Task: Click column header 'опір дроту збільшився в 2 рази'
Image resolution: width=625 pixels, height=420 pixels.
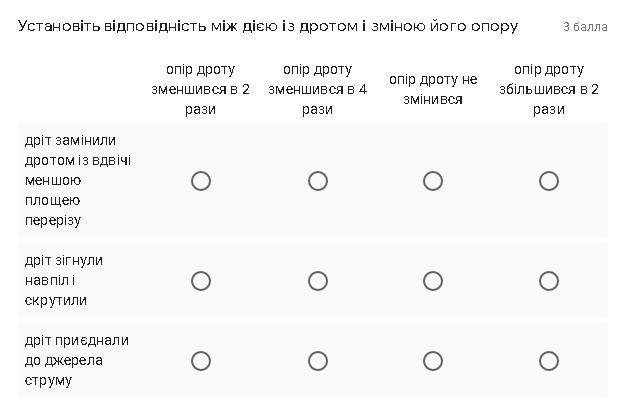Action: tap(549, 89)
